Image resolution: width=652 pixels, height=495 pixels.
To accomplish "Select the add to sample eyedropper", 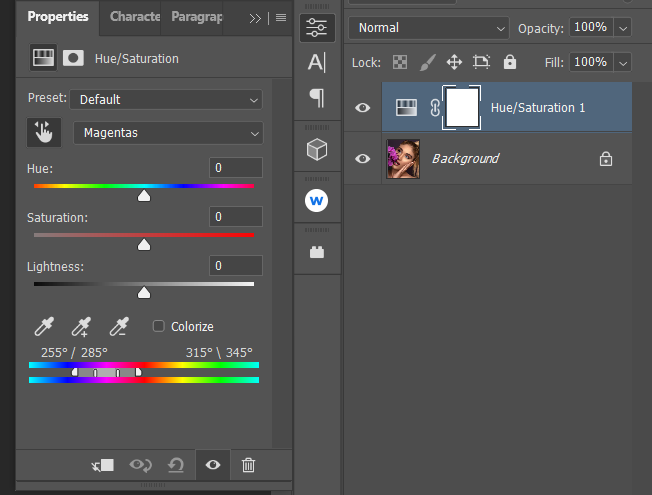I will coord(81,326).
